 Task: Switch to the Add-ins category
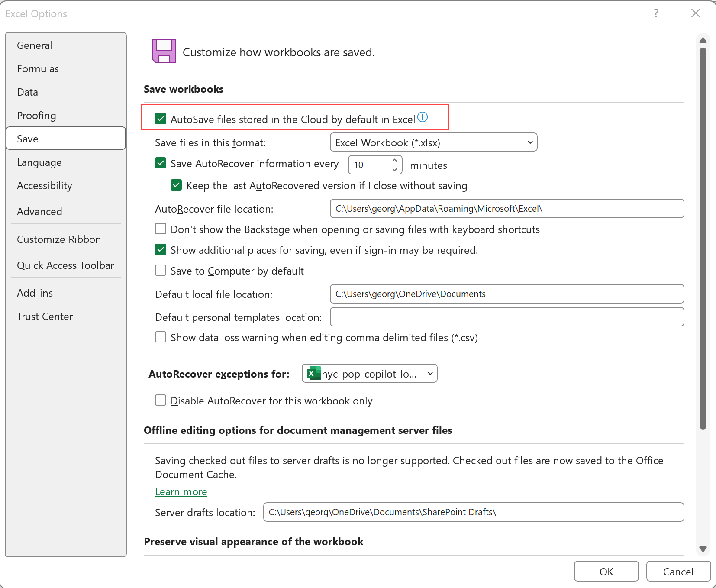(66, 293)
